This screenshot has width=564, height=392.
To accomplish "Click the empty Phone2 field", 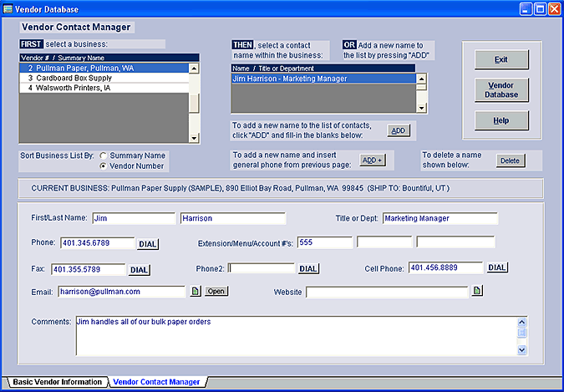I will (x=262, y=268).
